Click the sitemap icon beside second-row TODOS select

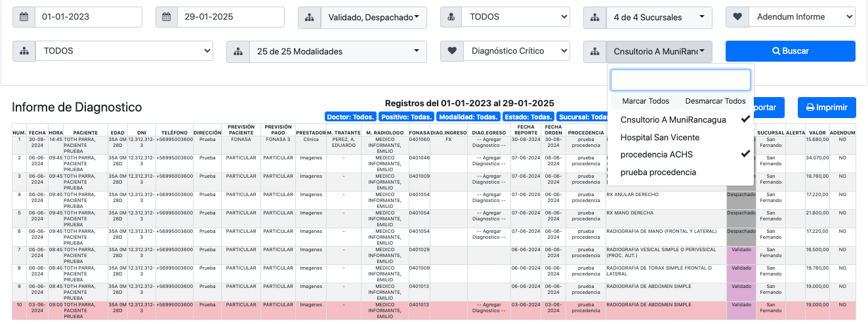tap(24, 51)
